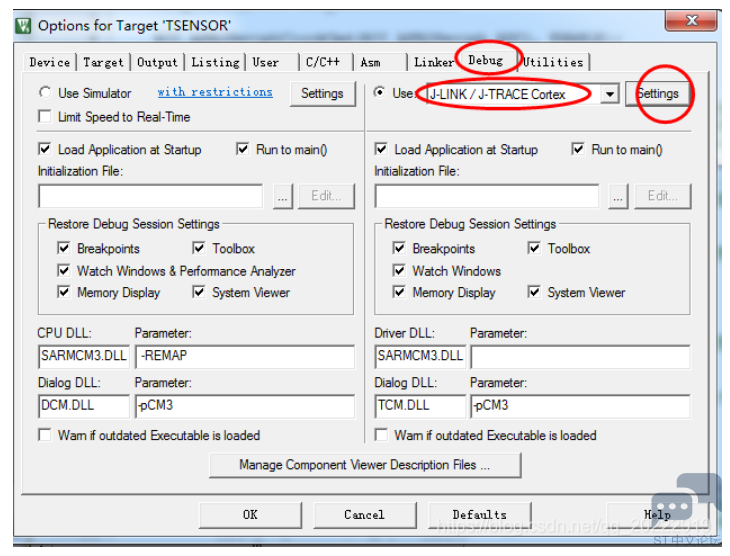Switch to the Utilities tab
The width and height of the screenshot is (730, 556).
553,62
